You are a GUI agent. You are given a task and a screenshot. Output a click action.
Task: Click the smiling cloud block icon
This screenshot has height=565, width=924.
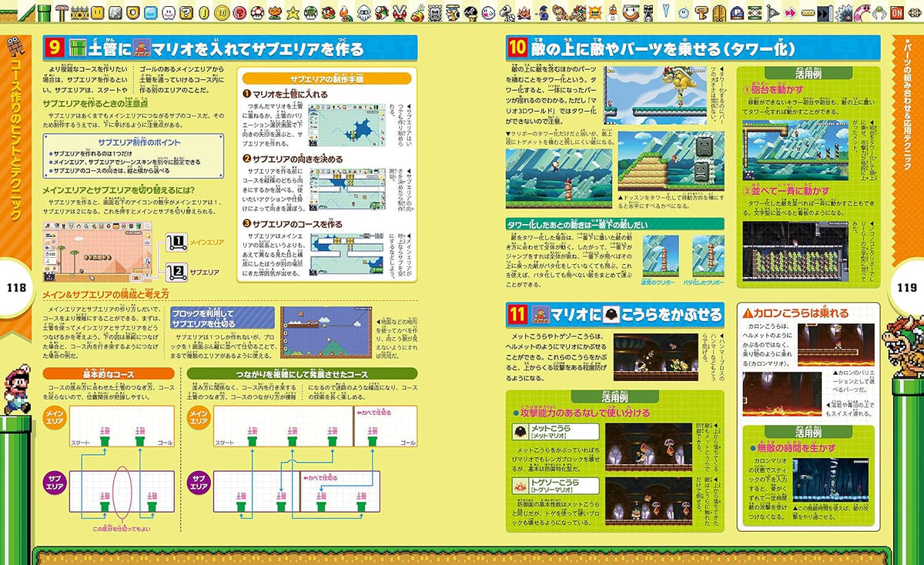coord(168,13)
